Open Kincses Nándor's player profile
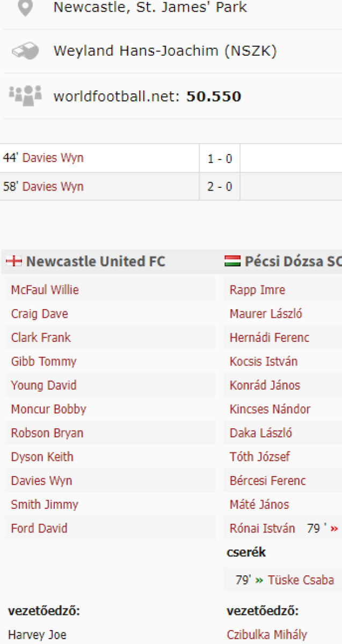This screenshot has height=644, width=342. pyautogui.click(x=270, y=409)
